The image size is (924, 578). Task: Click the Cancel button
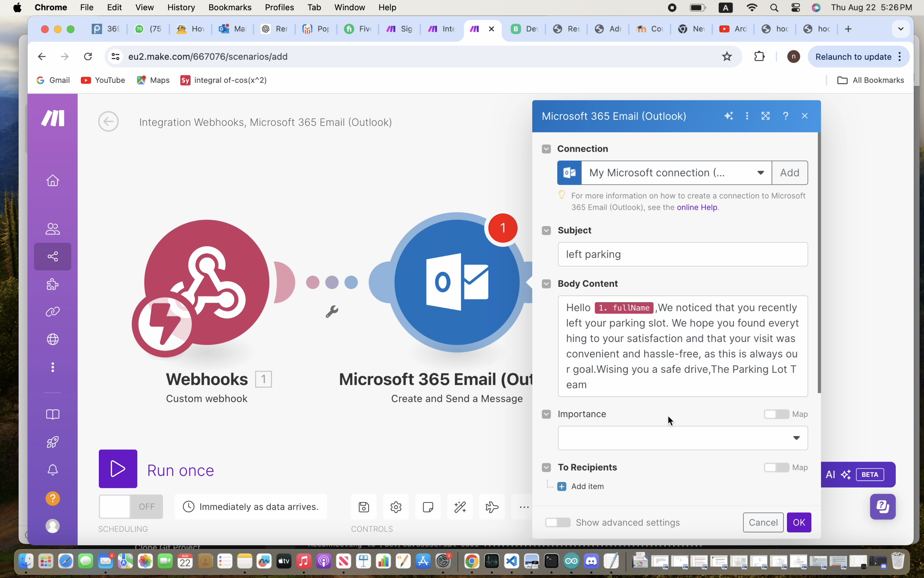tap(763, 522)
